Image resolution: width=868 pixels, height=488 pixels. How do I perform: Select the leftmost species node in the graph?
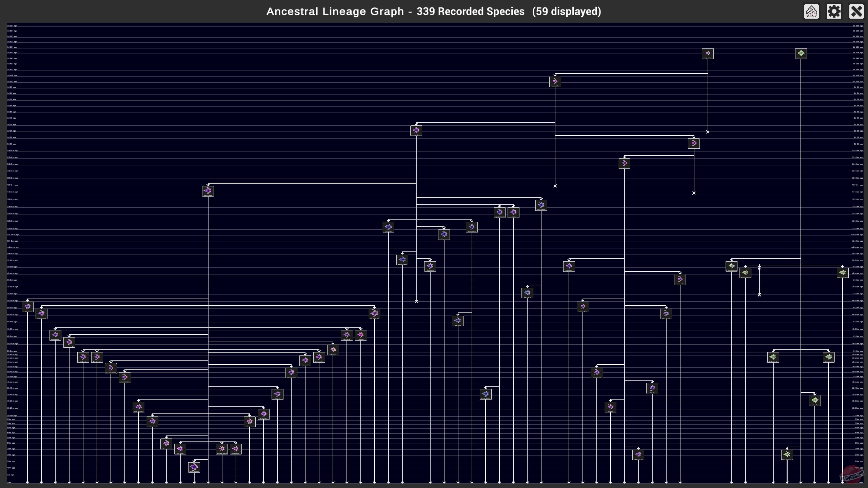[27, 307]
